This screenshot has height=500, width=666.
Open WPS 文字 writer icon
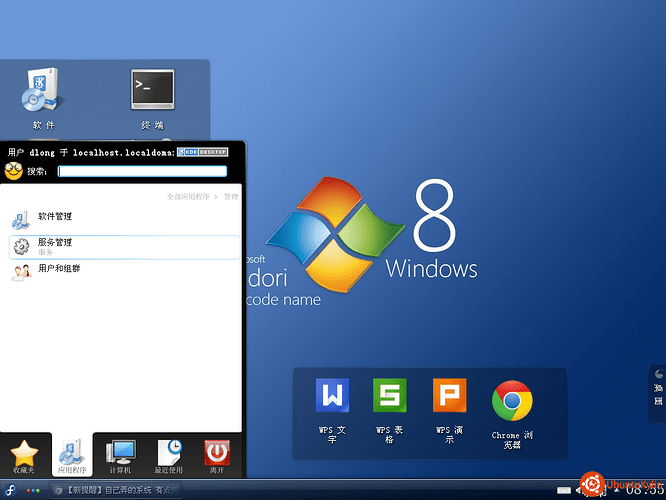point(332,410)
